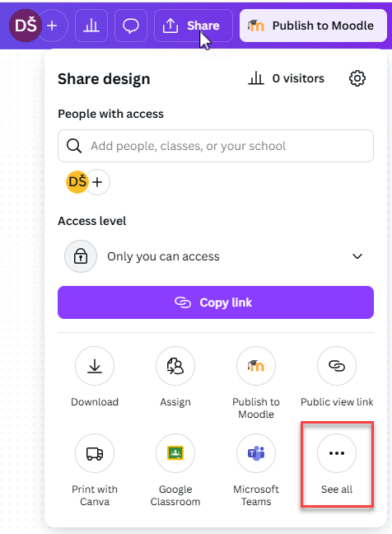
Task: Open share settings gear icon
Action: (x=357, y=78)
